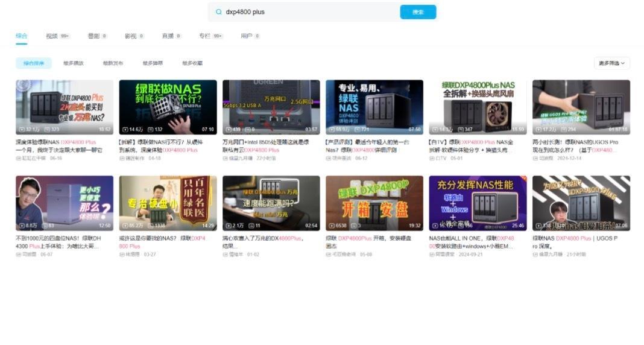Viewport: 644px width, 345px height.
Task: Sort results by 最多播放
Action: [74, 63]
